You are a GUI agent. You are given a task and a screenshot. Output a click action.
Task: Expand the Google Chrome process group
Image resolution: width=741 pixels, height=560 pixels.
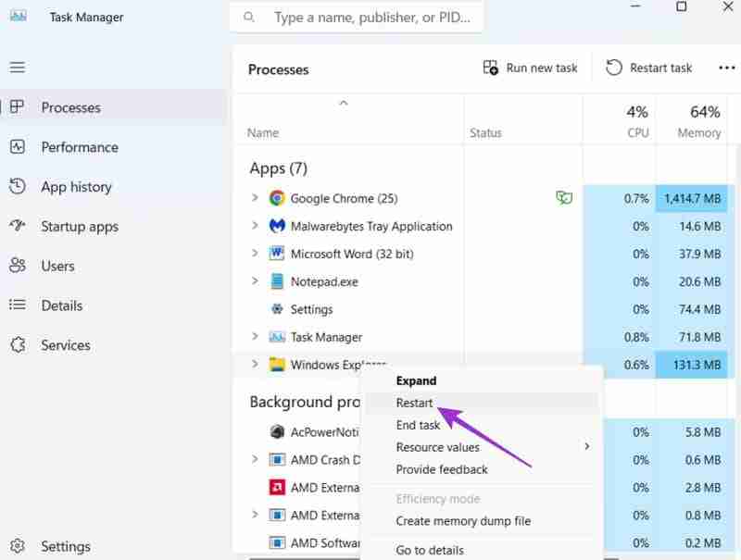(255, 197)
